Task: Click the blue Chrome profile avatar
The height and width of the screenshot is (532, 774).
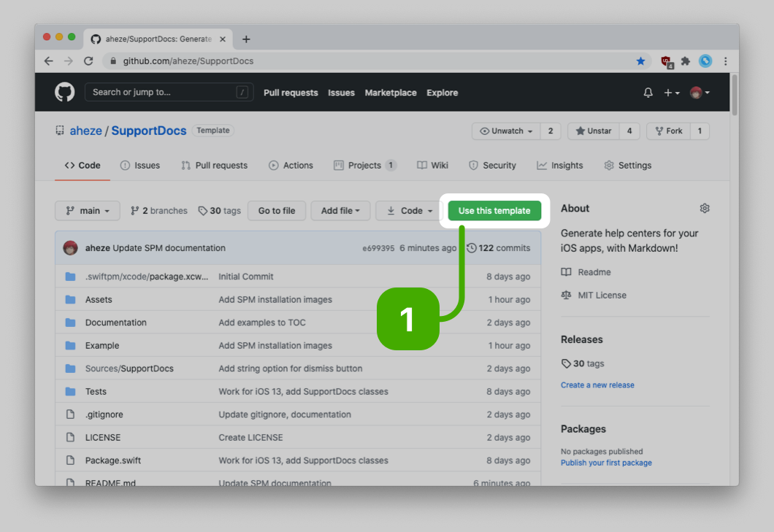Action: click(x=705, y=61)
